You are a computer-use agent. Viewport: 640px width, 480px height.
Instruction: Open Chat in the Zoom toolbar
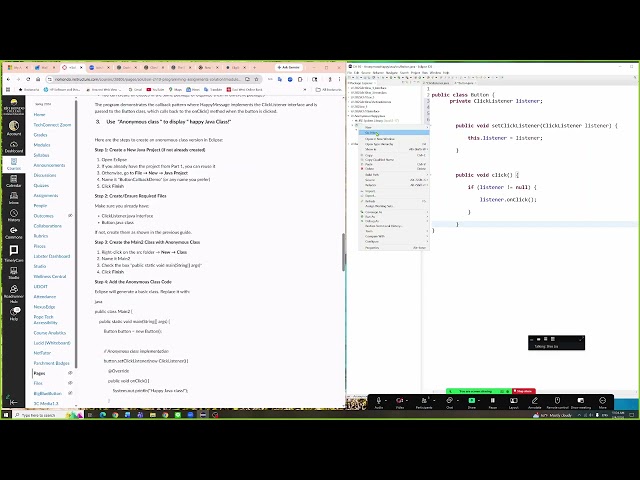click(449, 402)
